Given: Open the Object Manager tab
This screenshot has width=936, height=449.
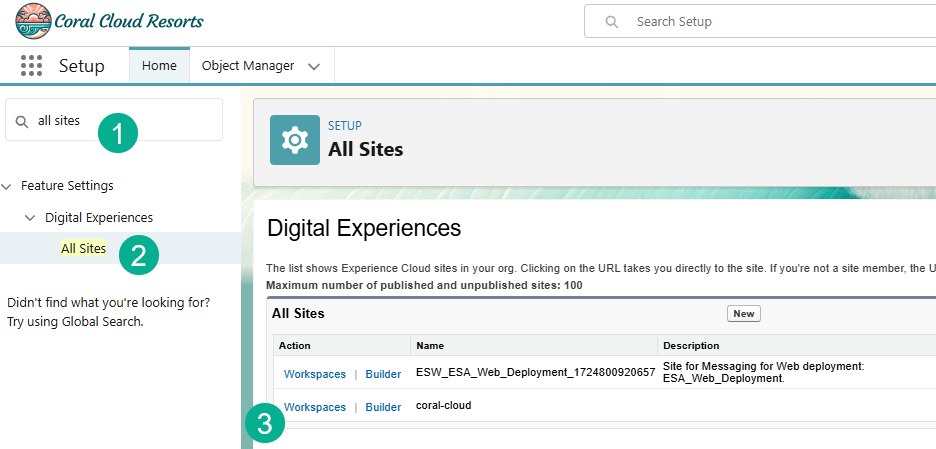Looking at the screenshot, I should pyautogui.click(x=248, y=66).
